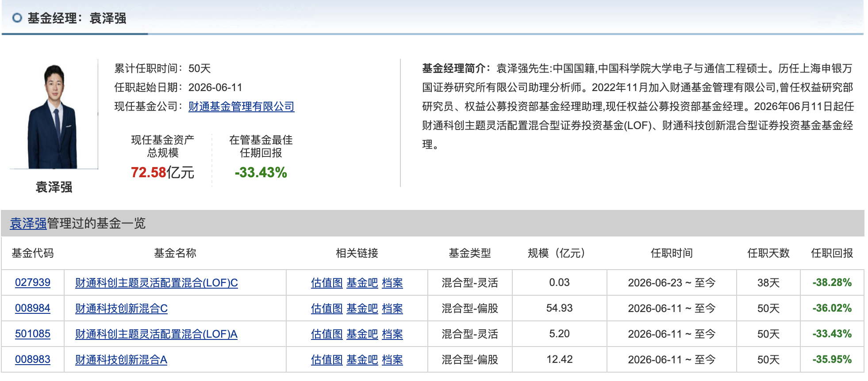Open the 袁泽强 link in the fund list header
The height and width of the screenshot is (381, 868).
pos(28,224)
